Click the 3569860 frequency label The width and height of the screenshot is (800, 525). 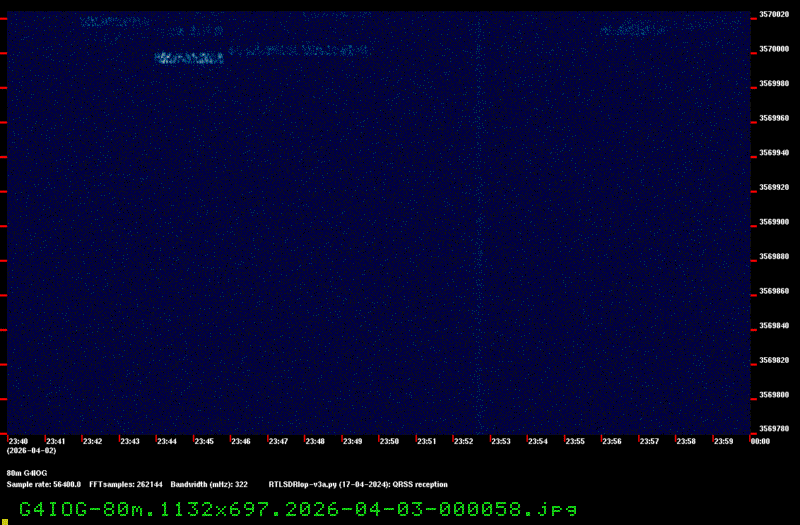(774, 291)
